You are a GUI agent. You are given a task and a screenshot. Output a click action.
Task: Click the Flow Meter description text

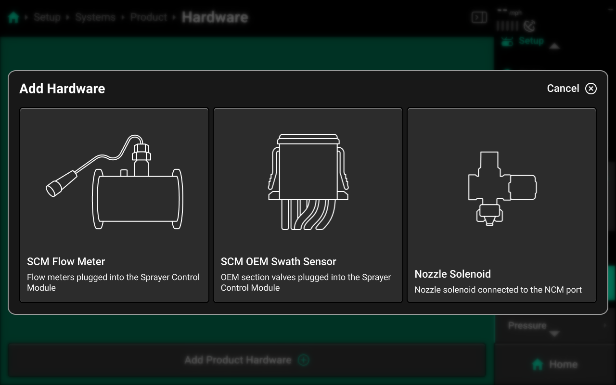click(x=113, y=282)
